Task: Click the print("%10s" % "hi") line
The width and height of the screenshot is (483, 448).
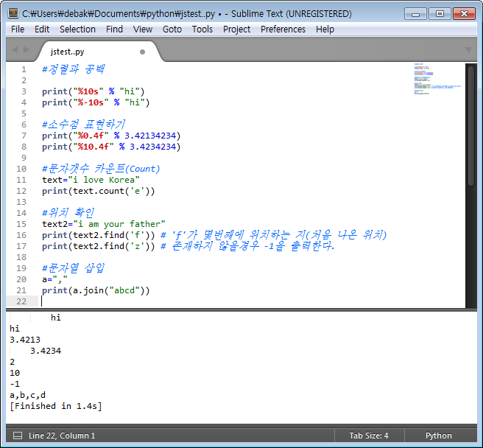Action: point(93,91)
